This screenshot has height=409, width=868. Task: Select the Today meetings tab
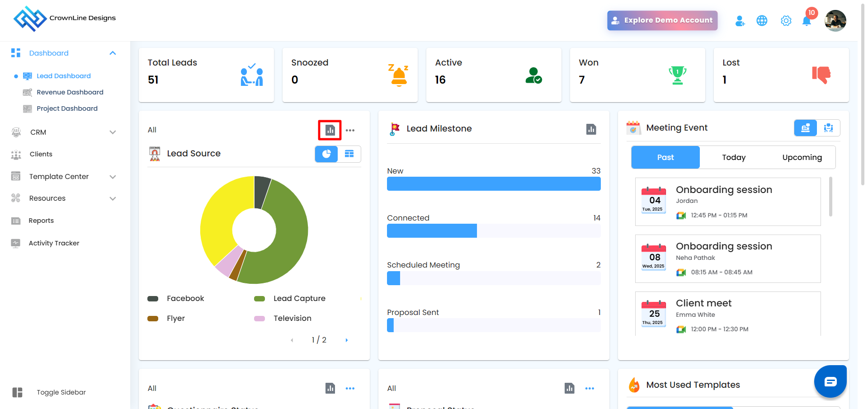(733, 157)
